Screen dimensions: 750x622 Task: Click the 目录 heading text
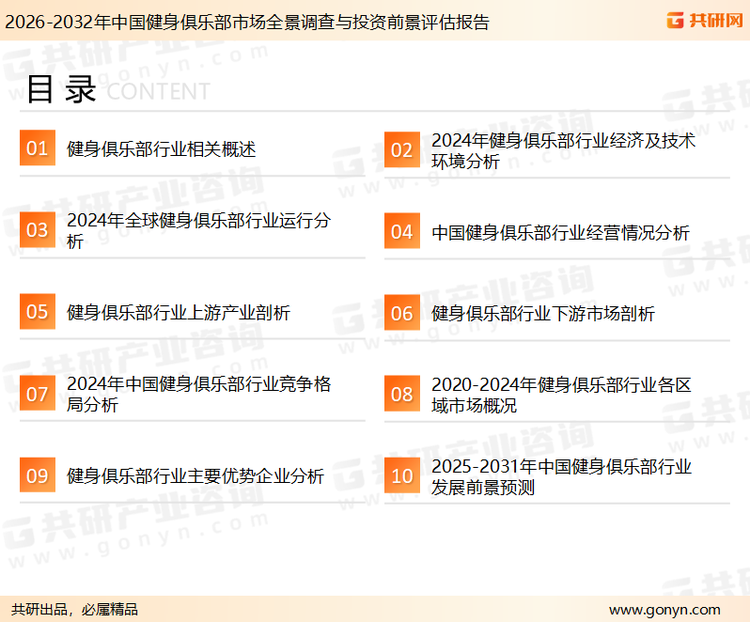[60, 90]
